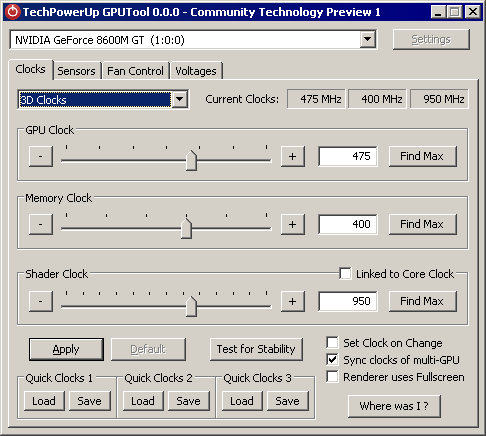Decrease Memory Clock with the minus button

click(x=41, y=224)
